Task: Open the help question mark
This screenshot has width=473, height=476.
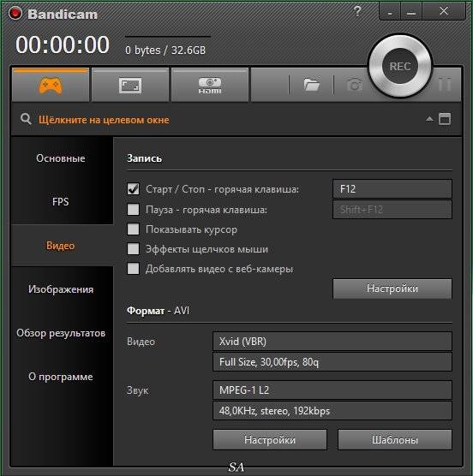Action: pyautogui.click(x=357, y=11)
